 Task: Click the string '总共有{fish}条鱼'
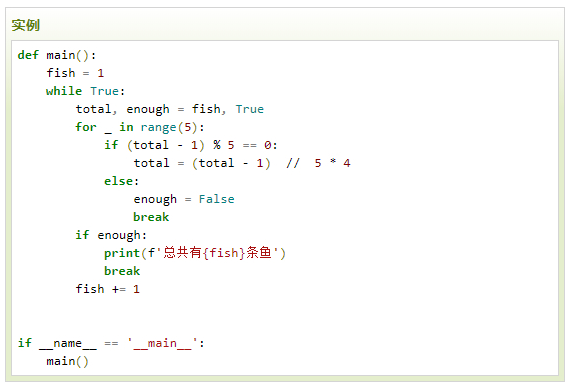click(217, 253)
